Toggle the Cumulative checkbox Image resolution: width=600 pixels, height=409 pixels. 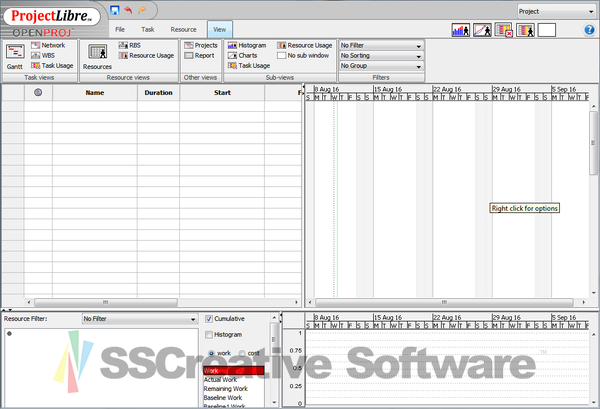tap(209, 319)
